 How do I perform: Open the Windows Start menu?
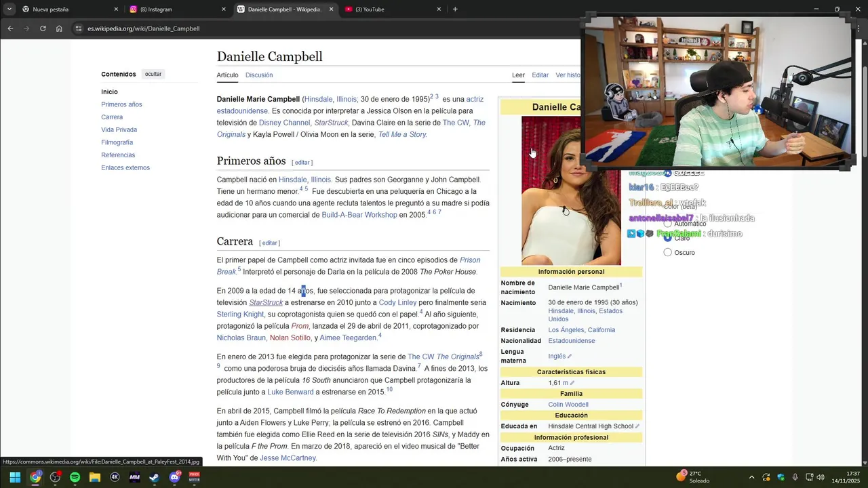[15, 477]
